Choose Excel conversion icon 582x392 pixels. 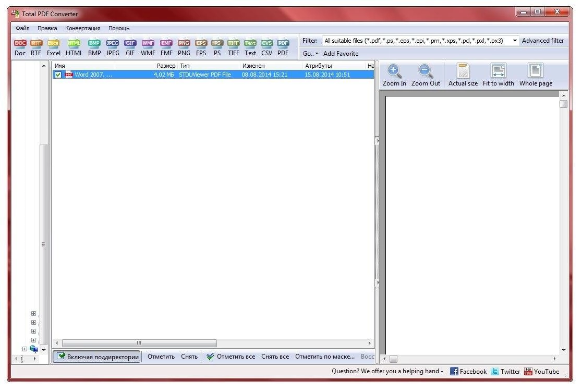53,47
